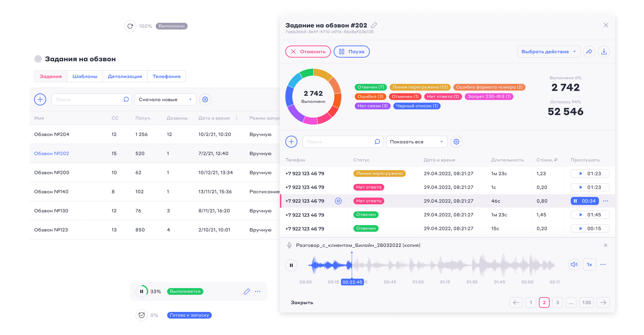
Task: Pause the task running at 33%
Action: pos(142,291)
